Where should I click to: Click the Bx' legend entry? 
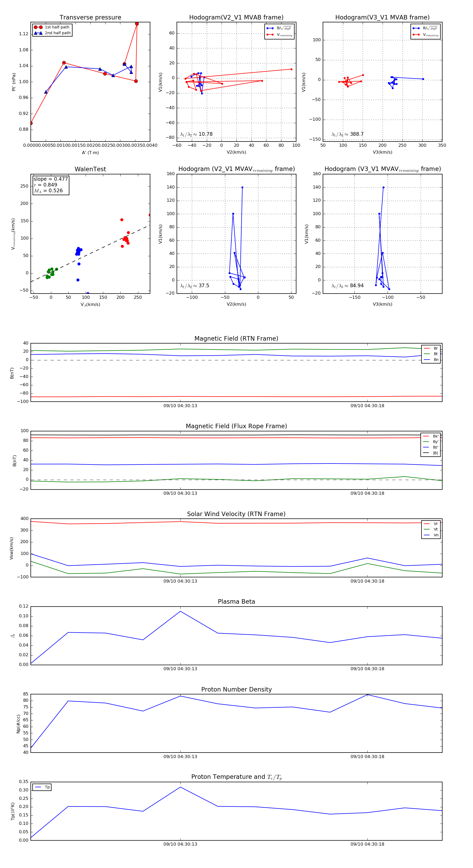point(431,436)
